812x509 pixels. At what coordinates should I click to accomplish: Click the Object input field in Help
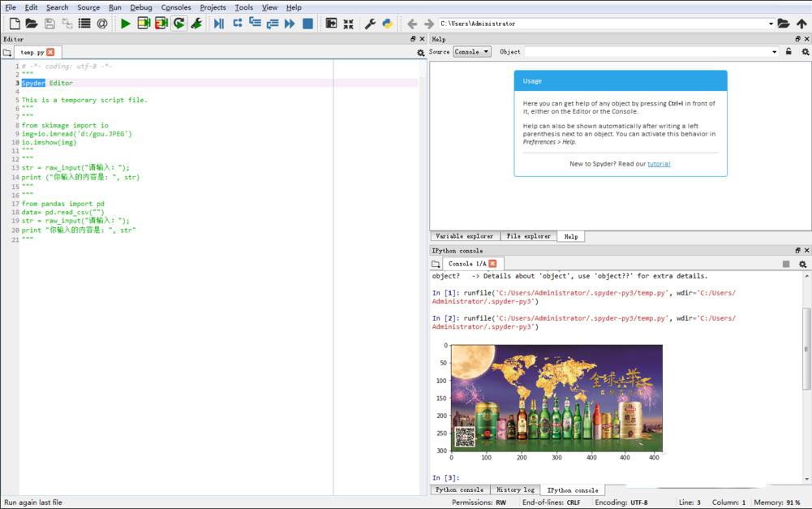point(647,52)
